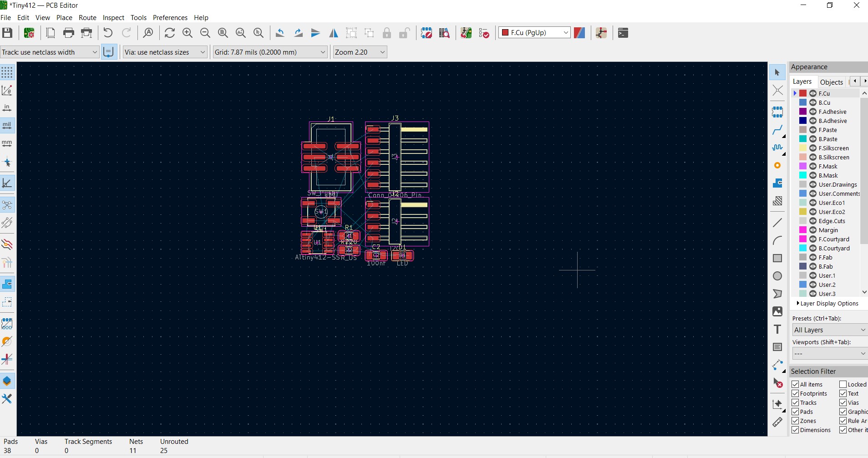The image size is (868, 458).
Task: Select the Add Vias tool
Action: pyautogui.click(x=777, y=165)
